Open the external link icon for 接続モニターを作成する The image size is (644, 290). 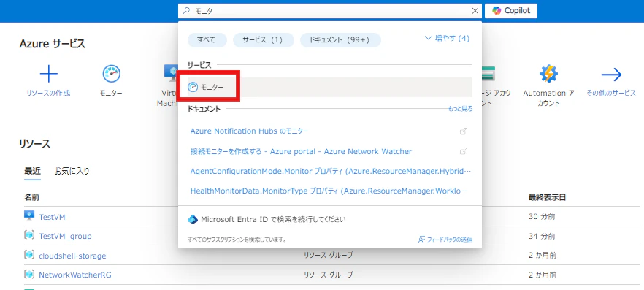point(463,151)
